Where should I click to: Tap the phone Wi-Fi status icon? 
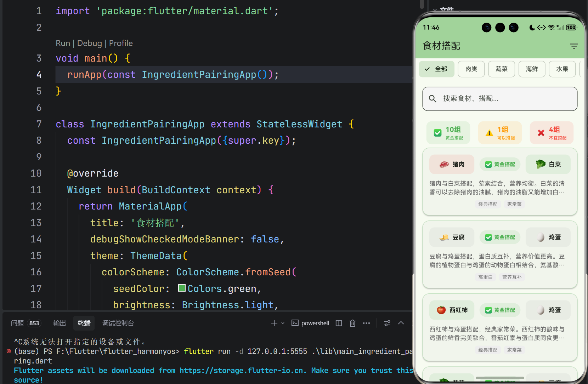pos(551,27)
